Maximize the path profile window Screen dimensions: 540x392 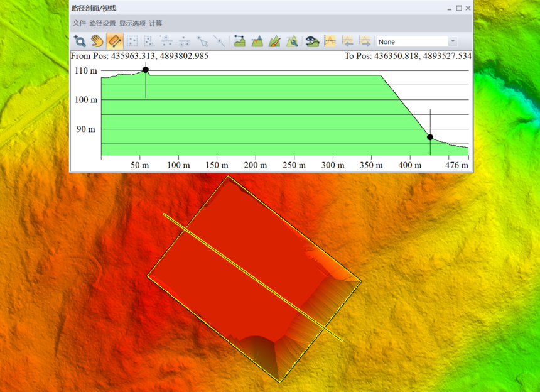(x=459, y=8)
